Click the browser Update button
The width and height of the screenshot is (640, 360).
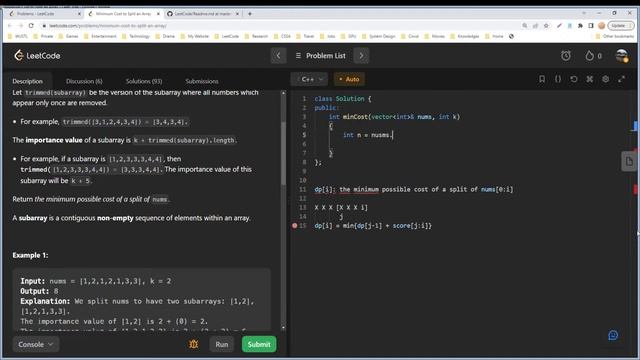[x=620, y=25]
